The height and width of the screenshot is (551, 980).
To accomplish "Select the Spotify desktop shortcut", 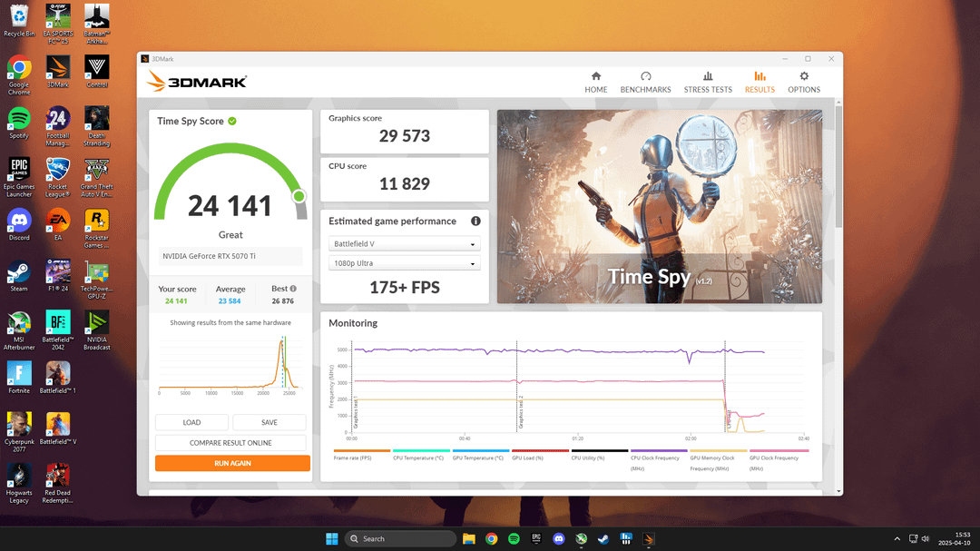I will tap(19, 123).
